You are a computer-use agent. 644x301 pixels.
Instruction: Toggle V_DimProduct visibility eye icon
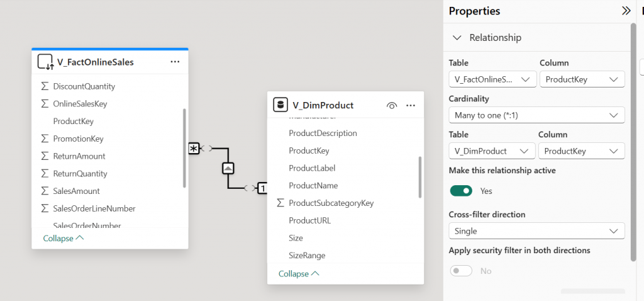[x=391, y=105]
